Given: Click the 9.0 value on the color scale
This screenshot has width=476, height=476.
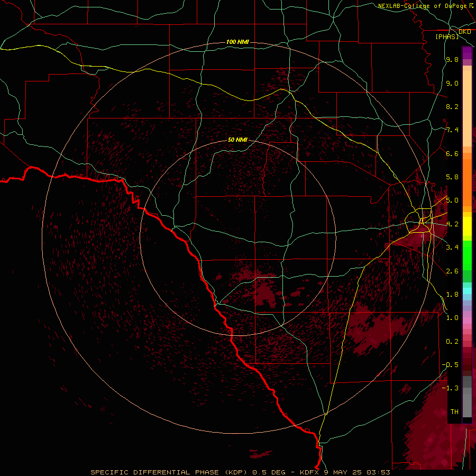Looking at the screenshot, I should click(x=452, y=83).
